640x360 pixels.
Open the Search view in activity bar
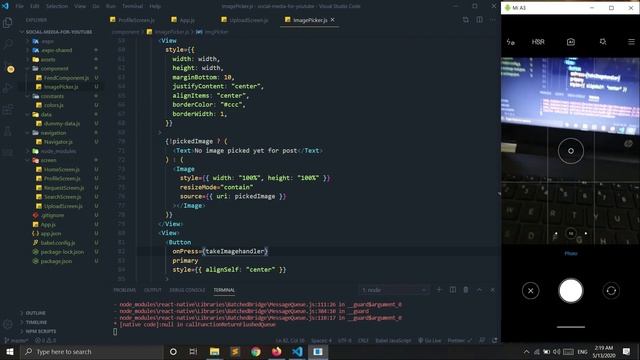(7, 44)
